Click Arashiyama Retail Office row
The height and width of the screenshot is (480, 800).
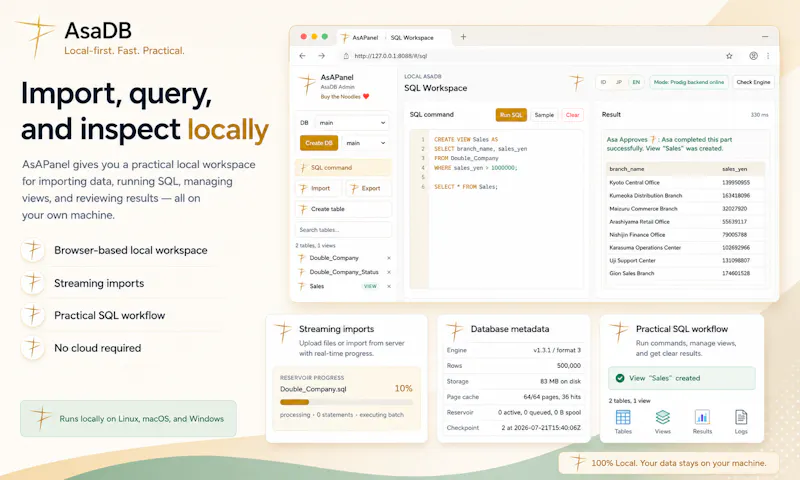685,222
